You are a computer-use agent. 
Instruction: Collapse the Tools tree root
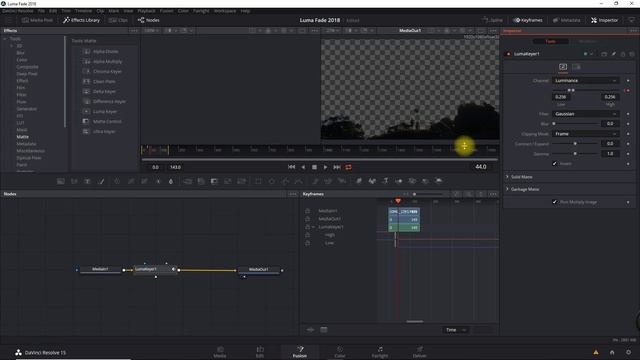pyautogui.click(x=5, y=39)
